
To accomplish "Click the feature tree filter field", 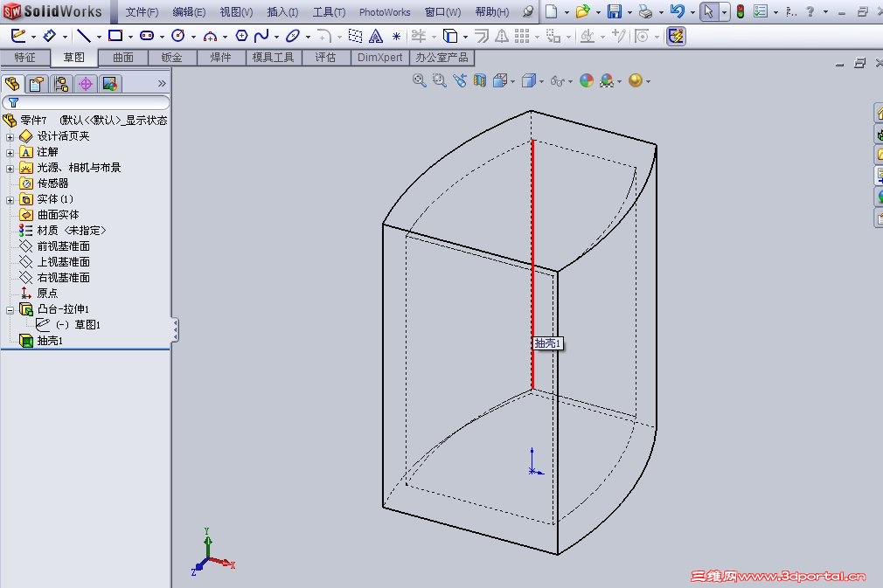I will 86,102.
